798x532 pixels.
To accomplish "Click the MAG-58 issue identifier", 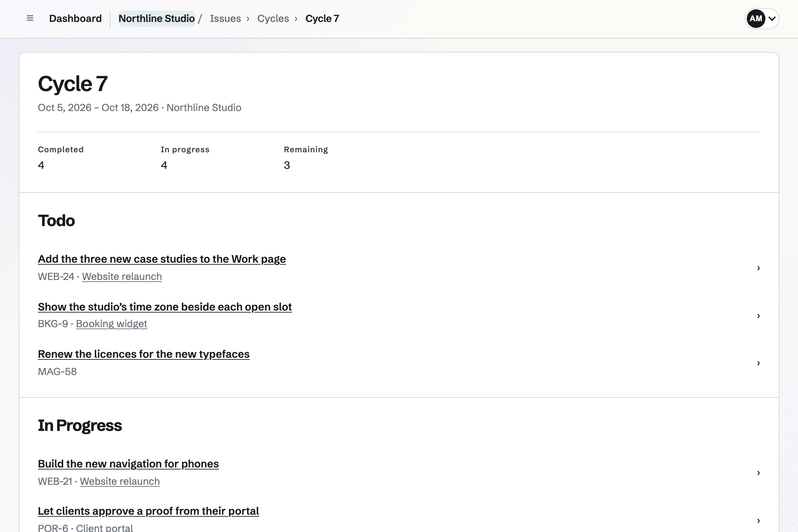I will [x=57, y=371].
